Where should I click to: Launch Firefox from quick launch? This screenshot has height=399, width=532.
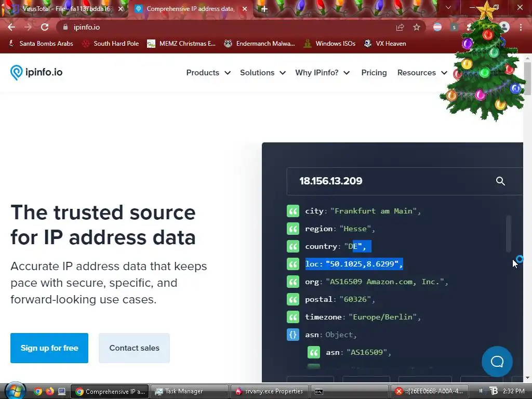pos(50,391)
